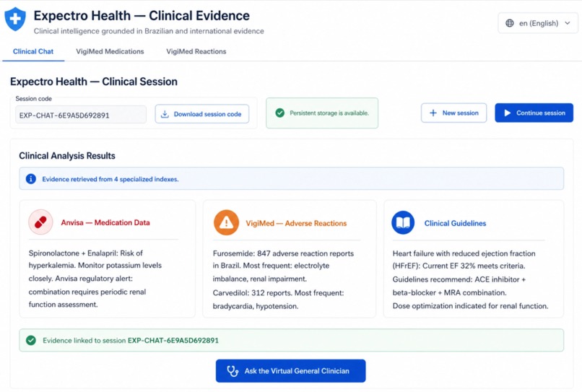The image size is (582, 392).
Task: Click the plus icon in New session
Action: click(433, 113)
